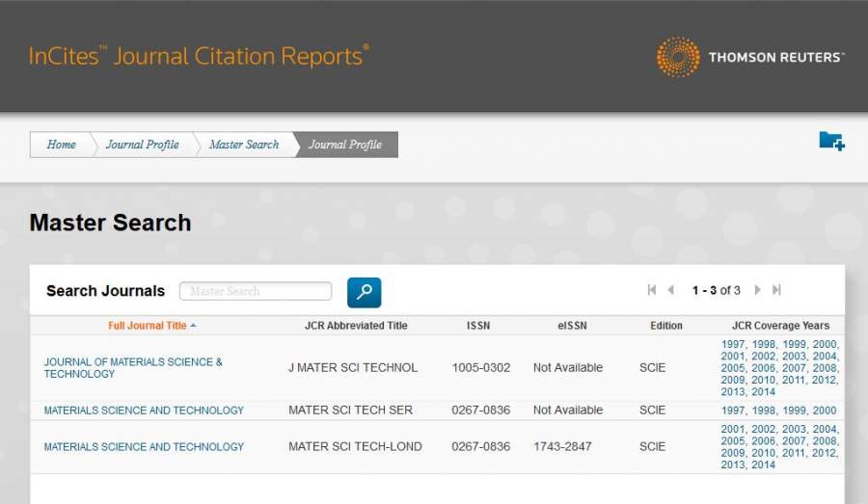
Task: Open the Master Search breadcrumb
Action: (244, 145)
